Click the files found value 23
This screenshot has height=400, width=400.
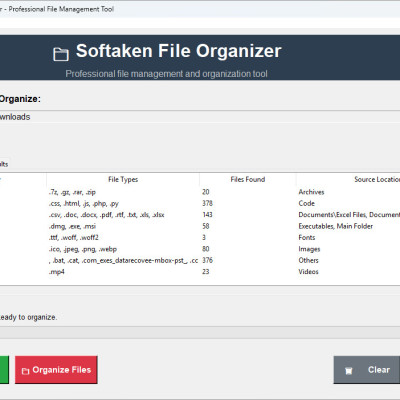[x=206, y=272]
